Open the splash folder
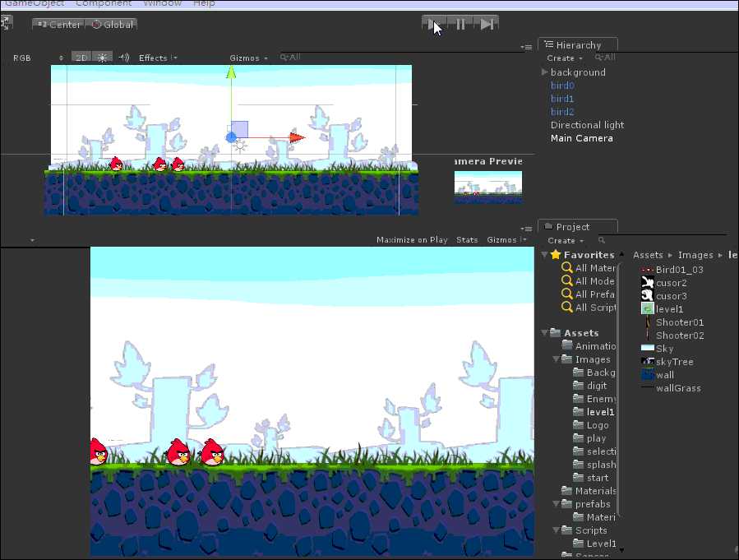The height and width of the screenshot is (560, 739). tap(594, 465)
